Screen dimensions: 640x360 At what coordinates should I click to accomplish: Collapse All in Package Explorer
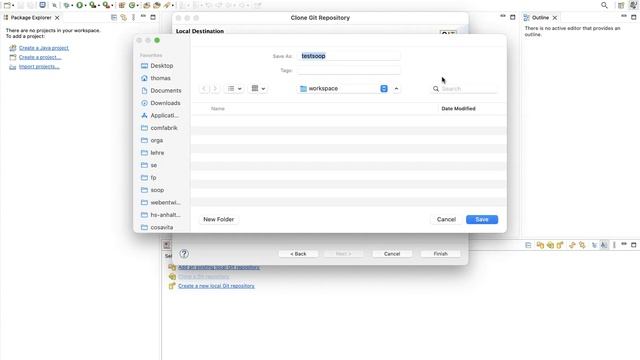114,18
